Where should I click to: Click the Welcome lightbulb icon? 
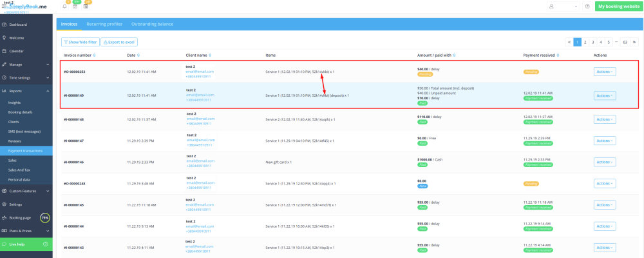4,38
